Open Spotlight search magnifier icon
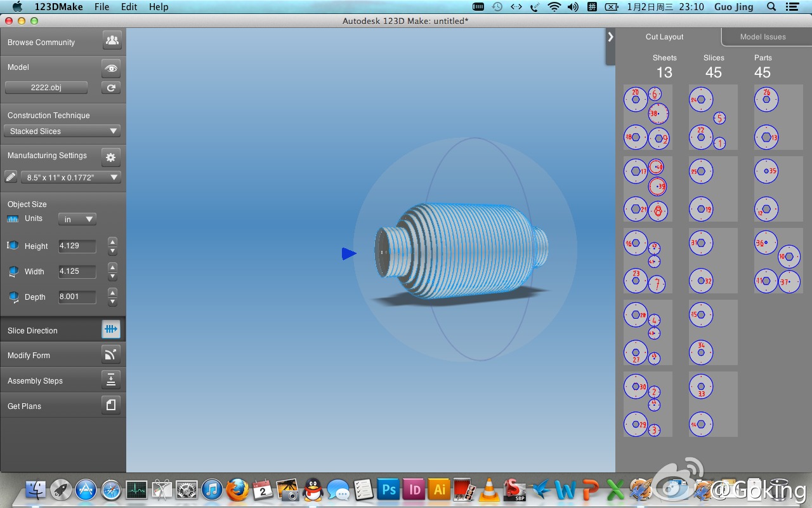The height and width of the screenshot is (508, 812). tap(771, 7)
